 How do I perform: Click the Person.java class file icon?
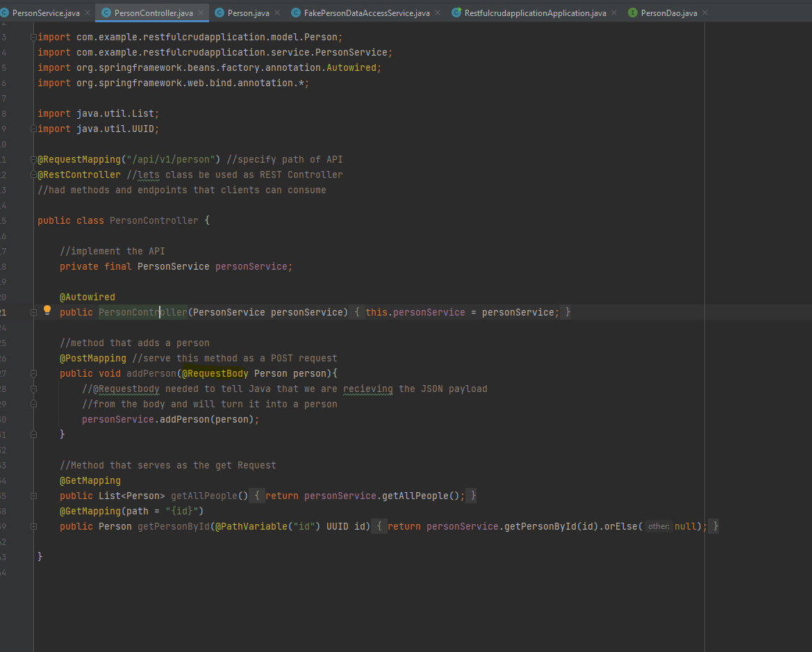(219, 13)
